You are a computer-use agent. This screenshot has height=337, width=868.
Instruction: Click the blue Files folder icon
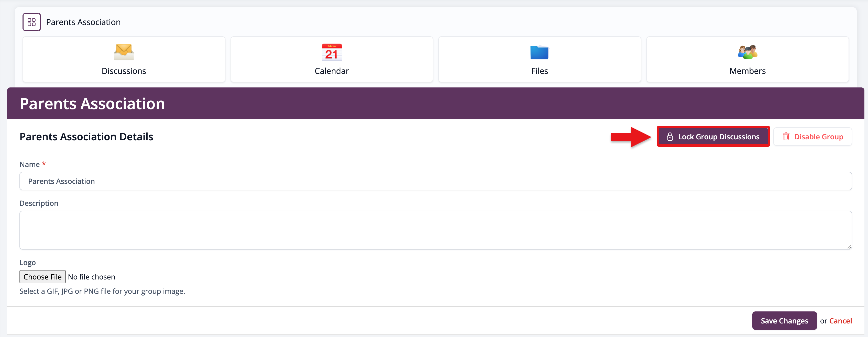(539, 52)
